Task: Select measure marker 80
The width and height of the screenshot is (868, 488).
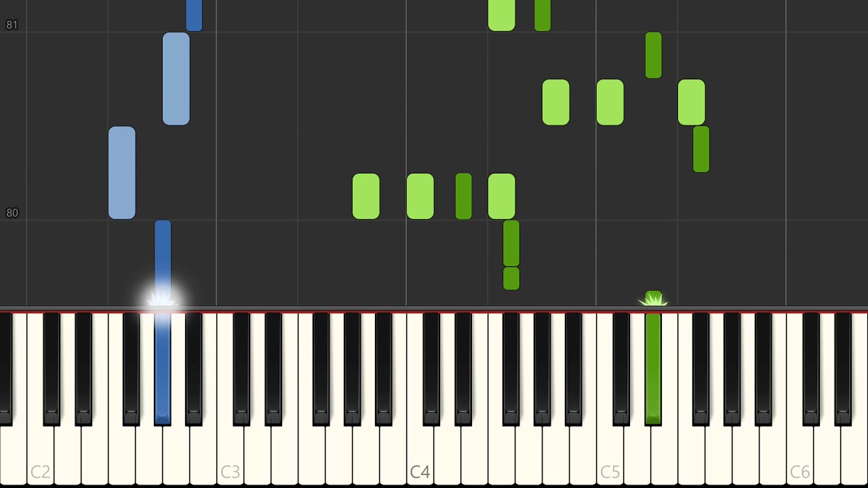Action: 12,213
